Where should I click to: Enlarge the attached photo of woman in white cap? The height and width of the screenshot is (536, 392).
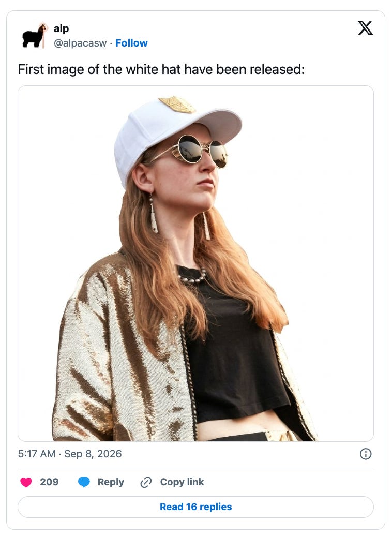click(x=195, y=263)
